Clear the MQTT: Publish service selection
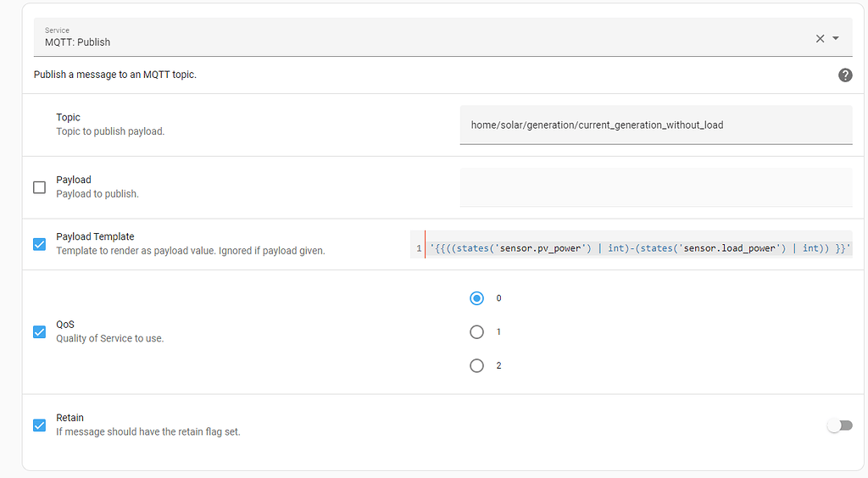The height and width of the screenshot is (478, 868). tap(820, 38)
